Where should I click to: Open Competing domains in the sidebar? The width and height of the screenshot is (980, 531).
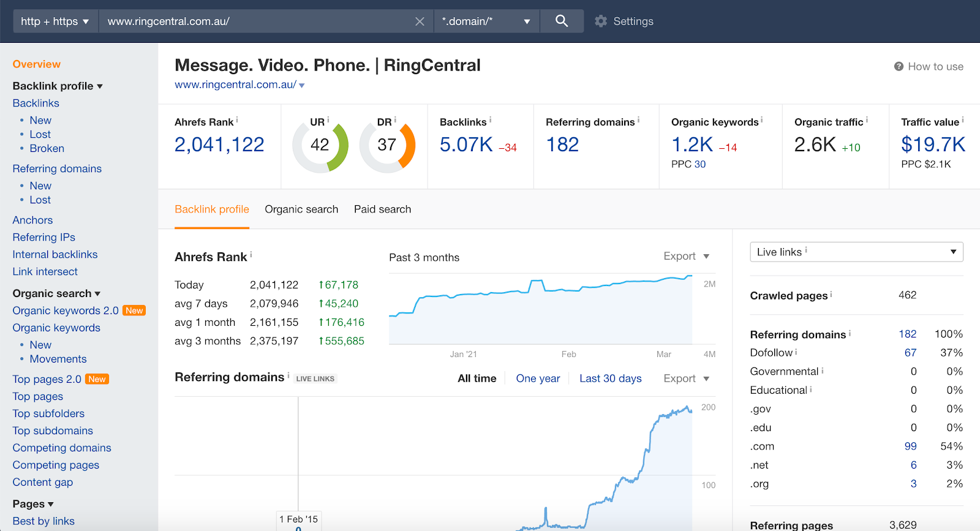point(62,448)
